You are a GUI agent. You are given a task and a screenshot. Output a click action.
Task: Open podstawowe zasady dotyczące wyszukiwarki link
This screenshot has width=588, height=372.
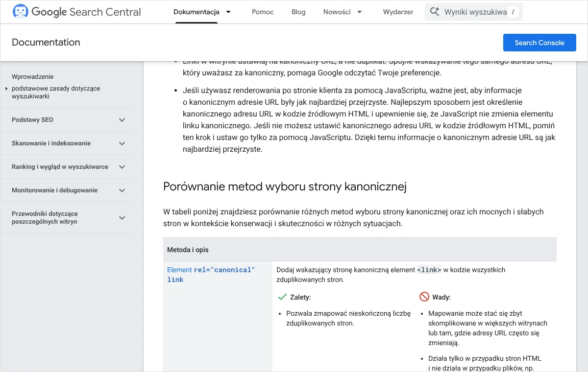pos(56,93)
